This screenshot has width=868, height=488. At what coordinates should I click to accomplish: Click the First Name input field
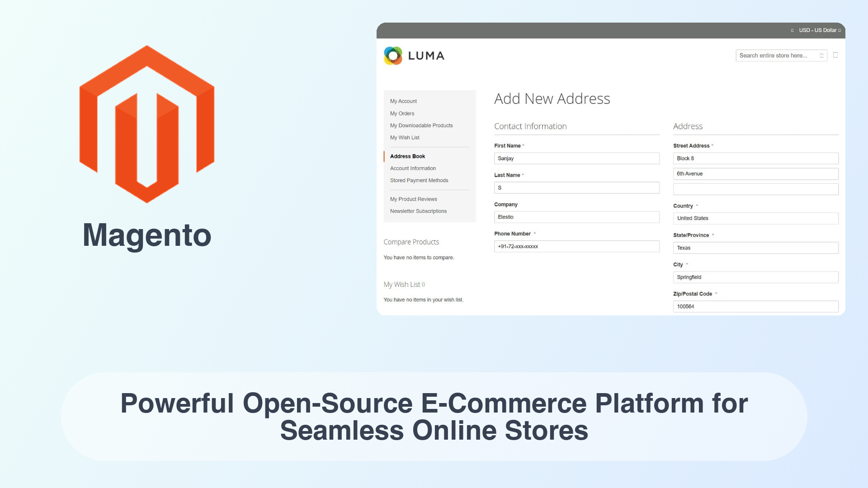(x=576, y=158)
